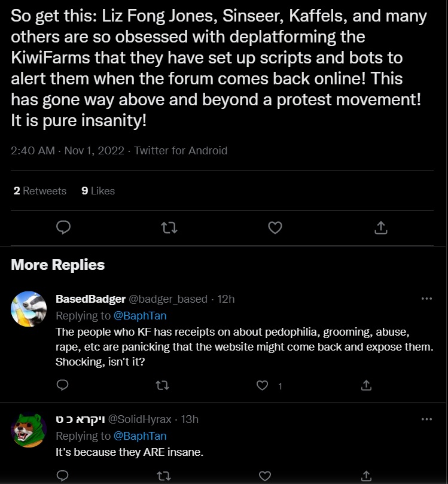Like BasedBadger's reply with 1 like
This screenshot has height=484, width=448.
(262, 385)
